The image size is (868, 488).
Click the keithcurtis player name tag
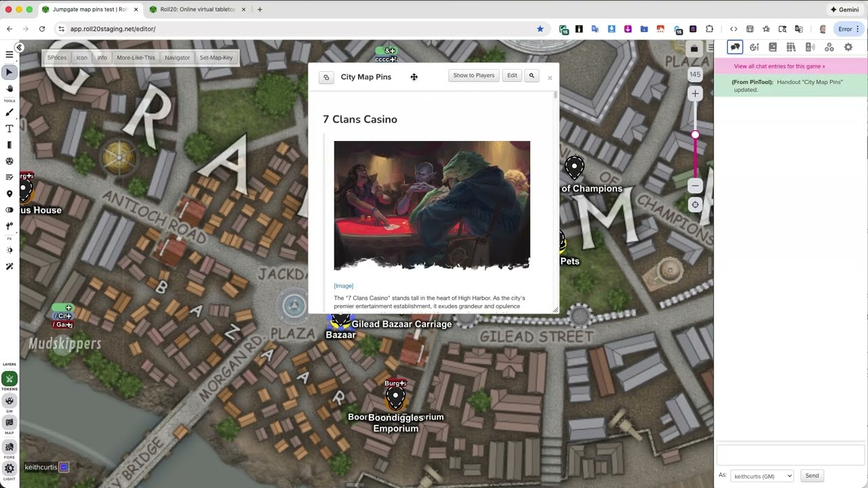pos(41,467)
